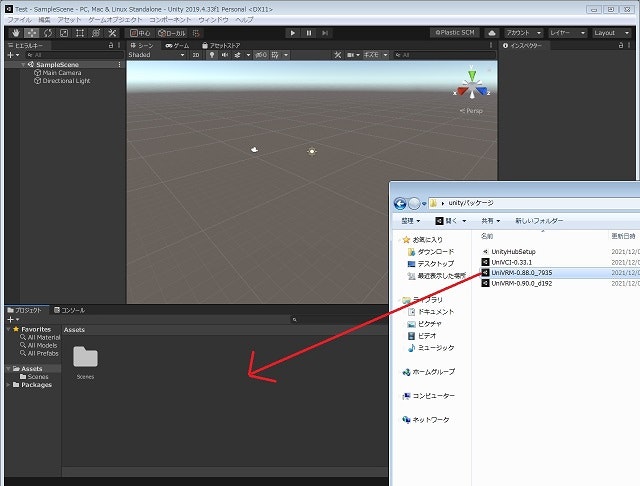Screen dimensions: 640x486
Task: Toggle scene effects icon
Action: click(238, 55)
